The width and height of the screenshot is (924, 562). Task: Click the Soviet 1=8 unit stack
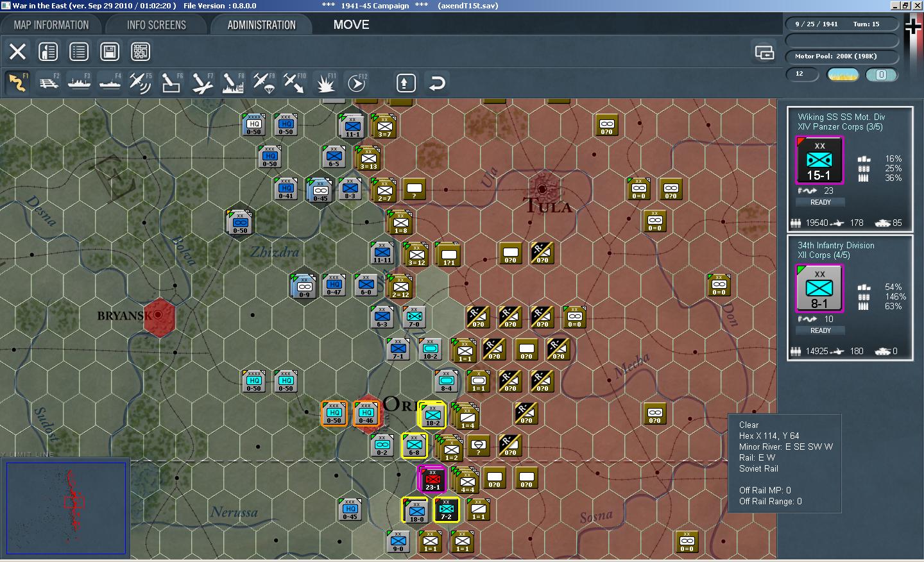click(x=400, y=223)
